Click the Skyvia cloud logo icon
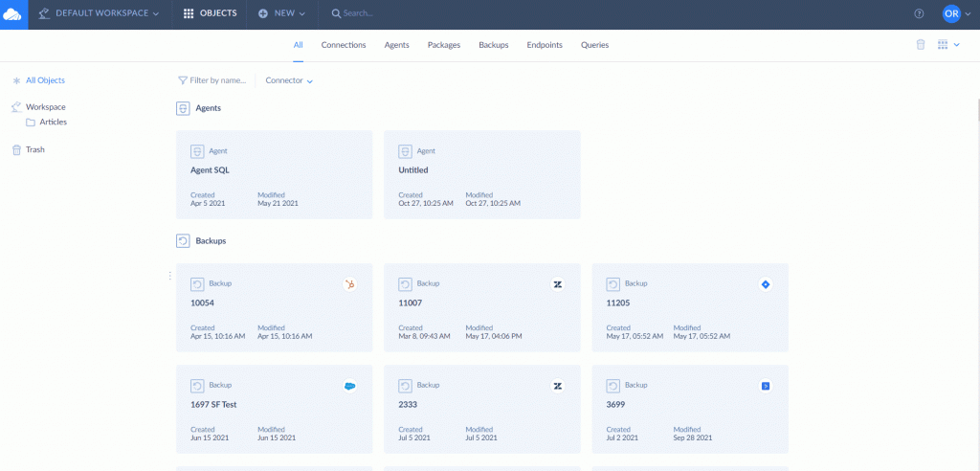The height and width of the screenshot is (471, 980). 13,14
